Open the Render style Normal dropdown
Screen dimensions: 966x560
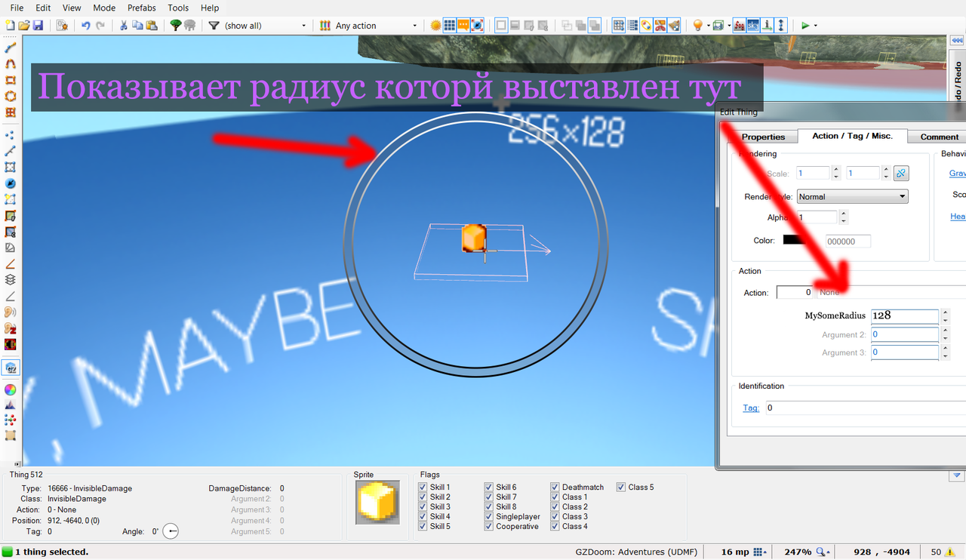click(852, 196)
